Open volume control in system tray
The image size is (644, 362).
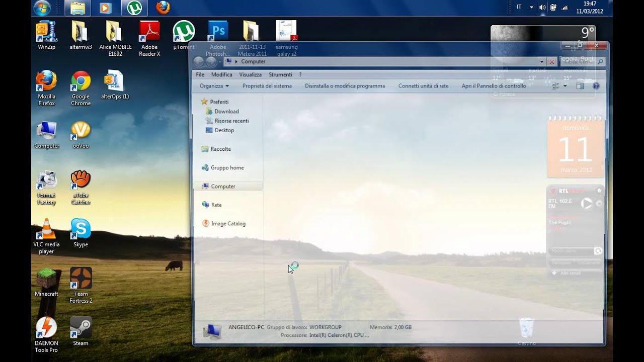(542, 7)
